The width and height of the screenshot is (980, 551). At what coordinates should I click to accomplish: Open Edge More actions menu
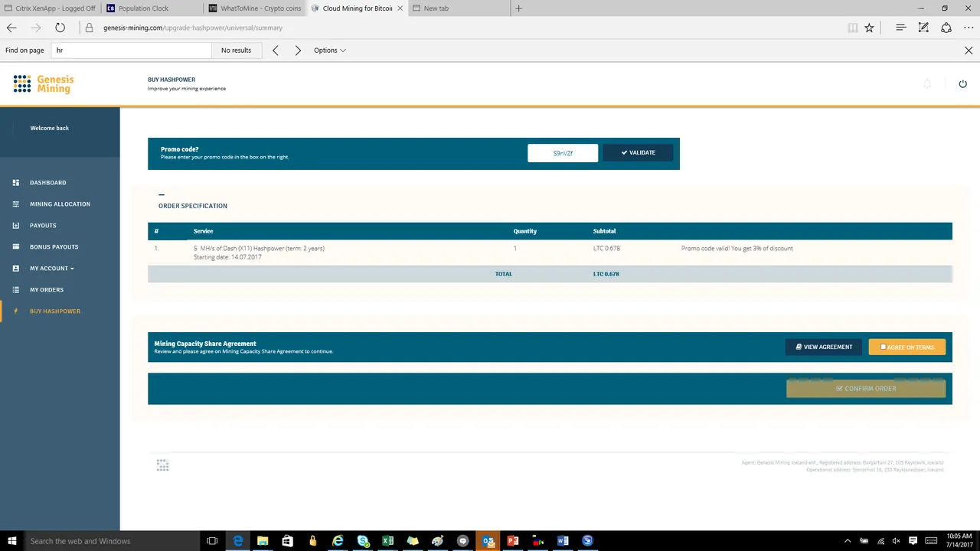coord(969,28)
